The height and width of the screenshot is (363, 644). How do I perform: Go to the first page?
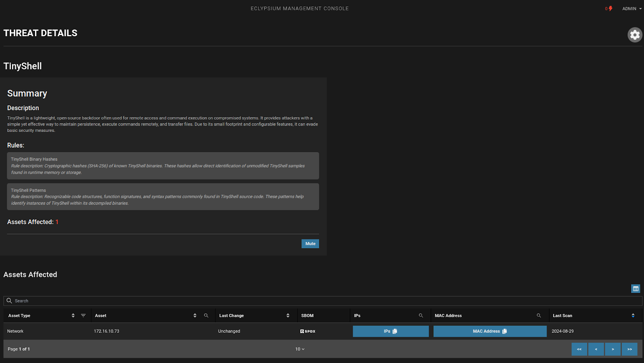tap(579, 349)
